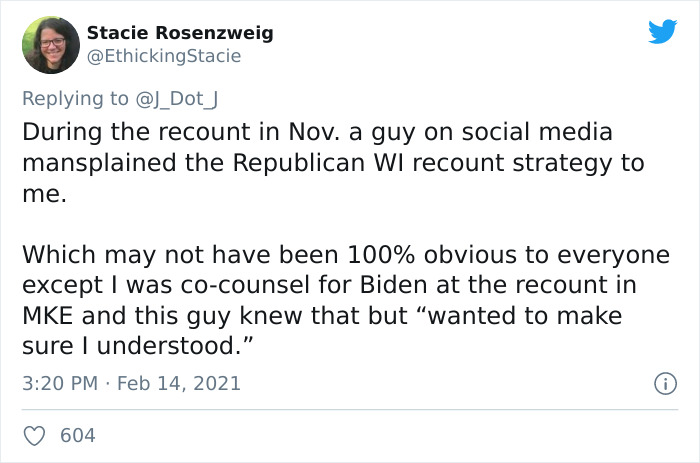Open Stacie Rosenzweig's profile photo
700x463 pixels.
50,45
